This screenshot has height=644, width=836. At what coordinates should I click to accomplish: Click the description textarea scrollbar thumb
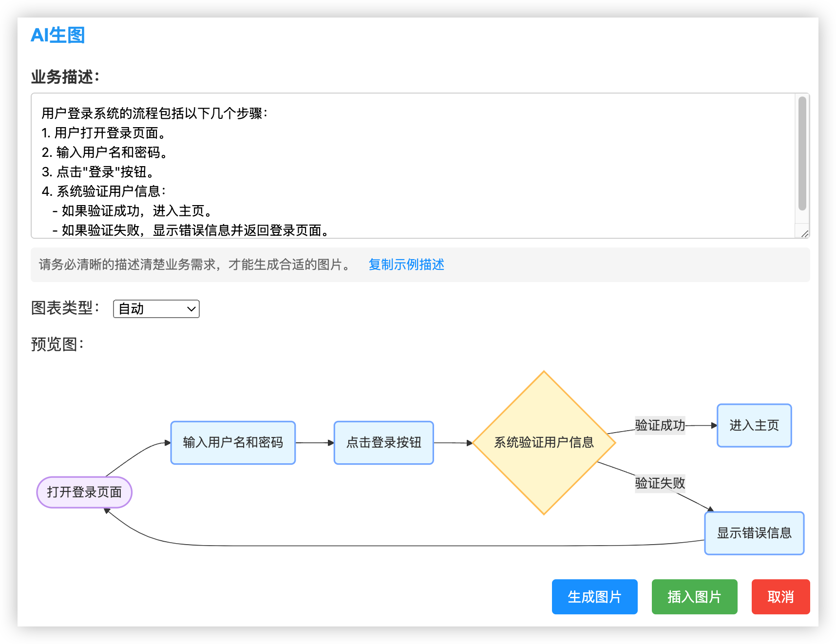coord(802,153)
